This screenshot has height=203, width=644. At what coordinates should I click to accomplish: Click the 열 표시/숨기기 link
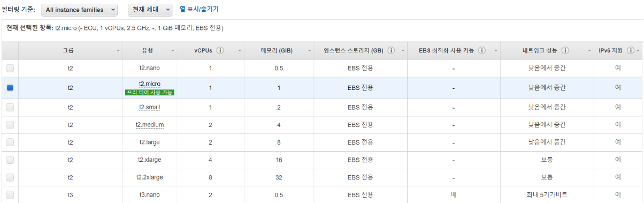[199, 10]
